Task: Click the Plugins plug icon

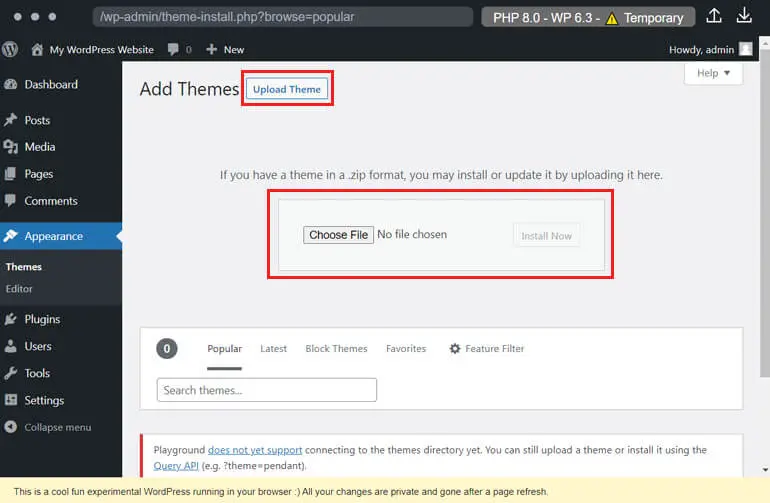Action: point(10,319)
